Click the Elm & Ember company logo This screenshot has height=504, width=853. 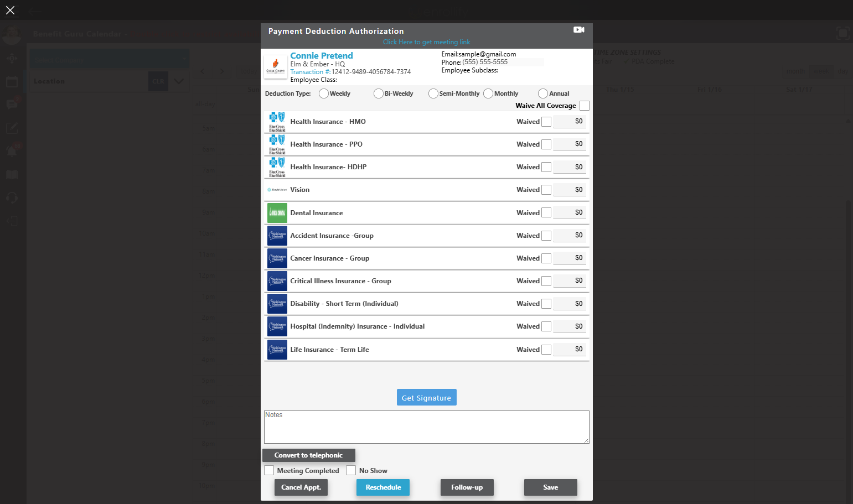275,66
